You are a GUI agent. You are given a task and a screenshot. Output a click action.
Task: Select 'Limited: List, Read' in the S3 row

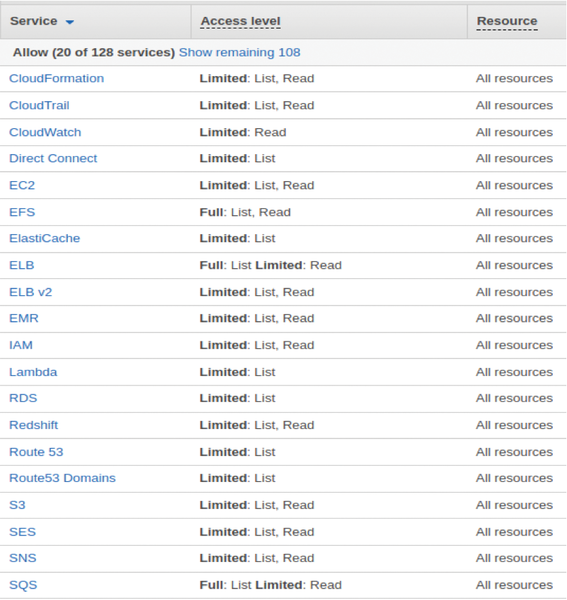[257, 505]
